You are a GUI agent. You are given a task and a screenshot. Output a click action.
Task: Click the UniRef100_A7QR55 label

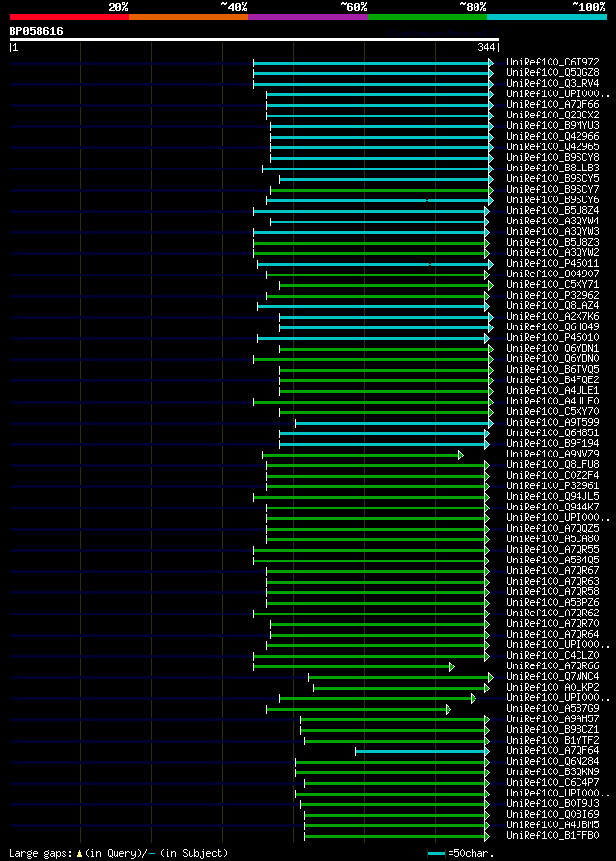(552, 549)
